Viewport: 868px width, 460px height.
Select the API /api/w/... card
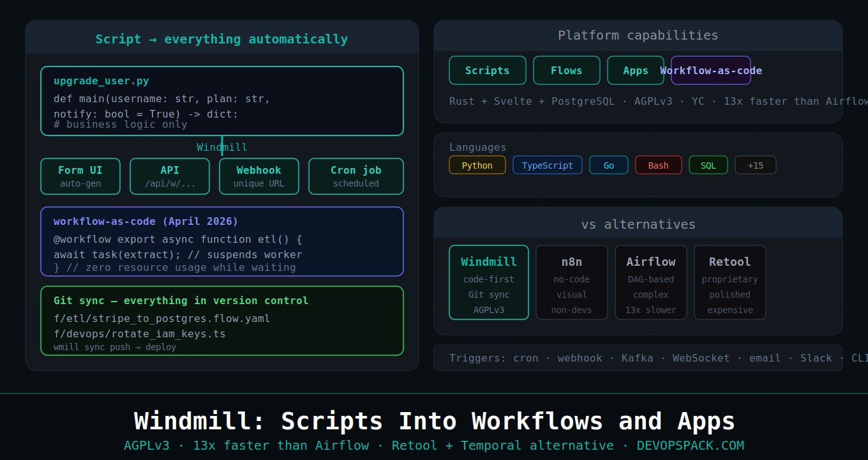[170, 176]
